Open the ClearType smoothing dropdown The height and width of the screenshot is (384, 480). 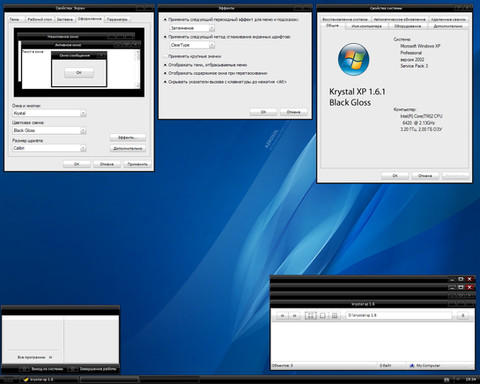click(x=192, y=45)
